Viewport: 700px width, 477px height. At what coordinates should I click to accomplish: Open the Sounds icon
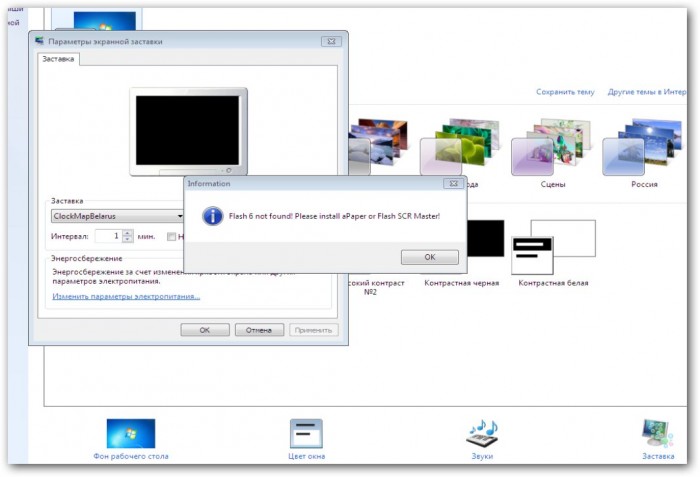click(x=481, y=434)
